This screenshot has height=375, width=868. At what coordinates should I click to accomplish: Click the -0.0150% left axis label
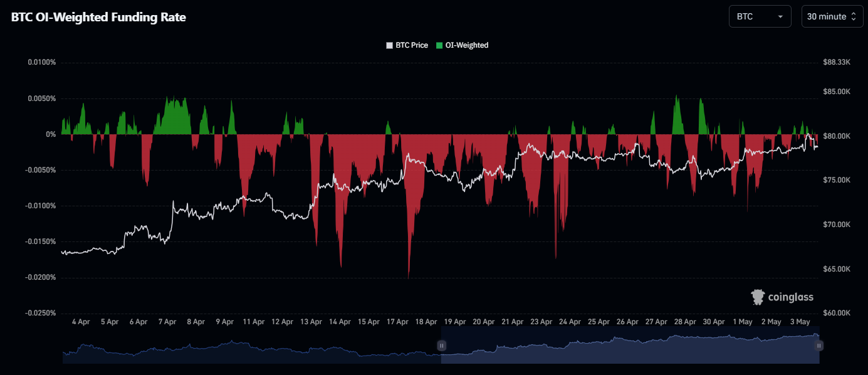pos(41,241)
